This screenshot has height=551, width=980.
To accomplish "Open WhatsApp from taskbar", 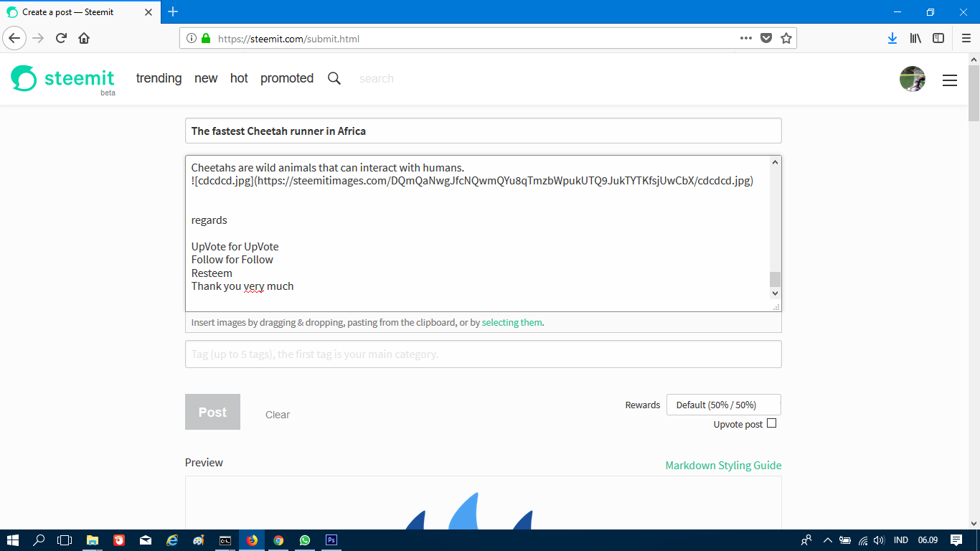I will point(305,540).
